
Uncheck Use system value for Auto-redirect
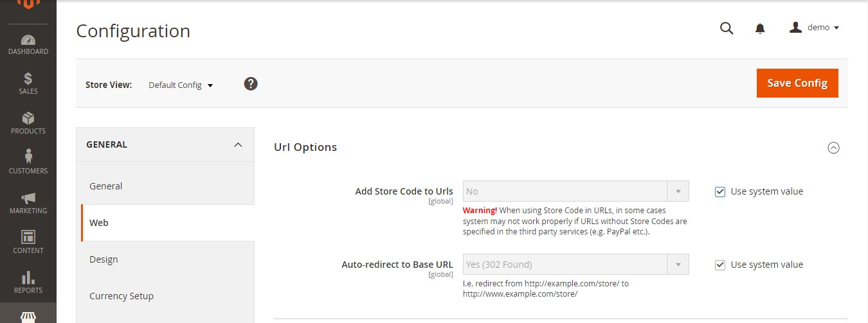[720, 265]
